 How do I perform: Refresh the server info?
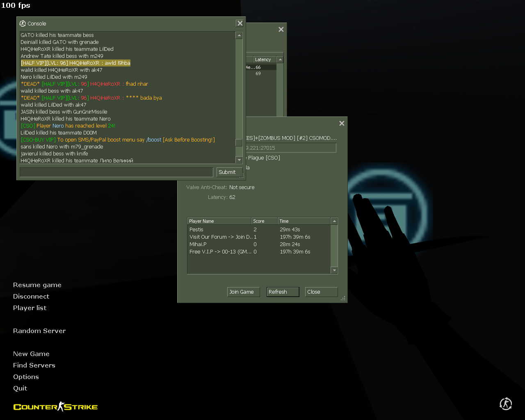(283, 292)
